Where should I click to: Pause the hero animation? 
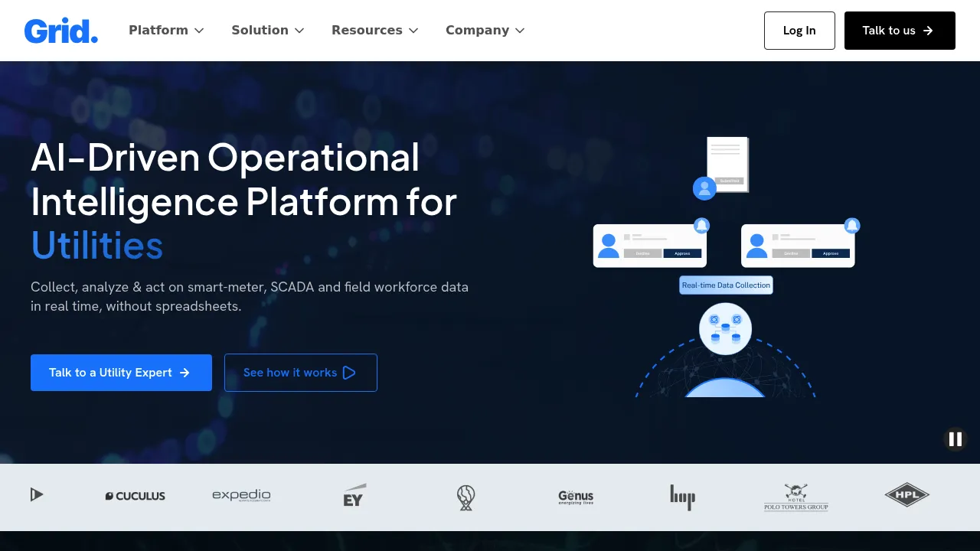click(955, 439)
